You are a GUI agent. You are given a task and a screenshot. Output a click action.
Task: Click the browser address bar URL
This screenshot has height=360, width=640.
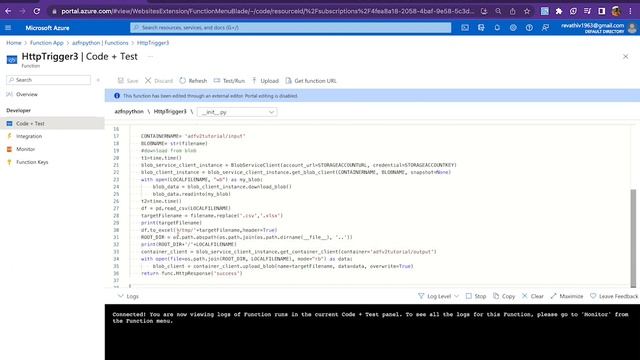(x=267, y=11)
